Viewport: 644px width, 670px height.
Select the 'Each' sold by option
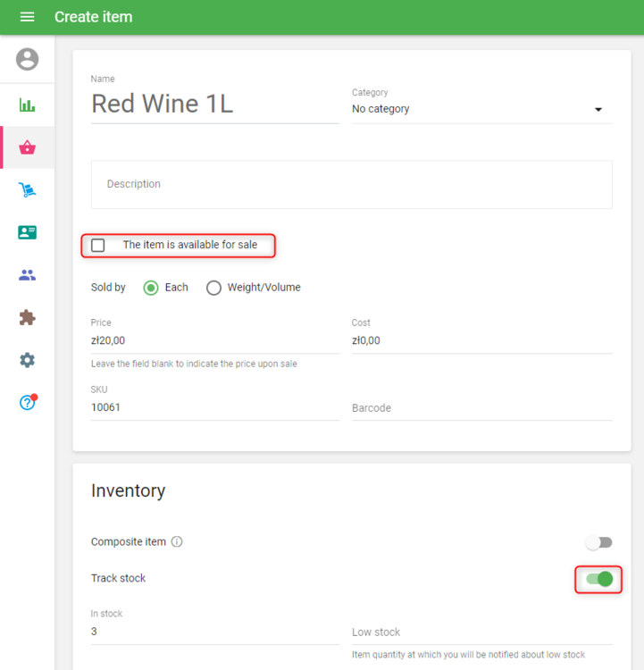click(151, 288)
